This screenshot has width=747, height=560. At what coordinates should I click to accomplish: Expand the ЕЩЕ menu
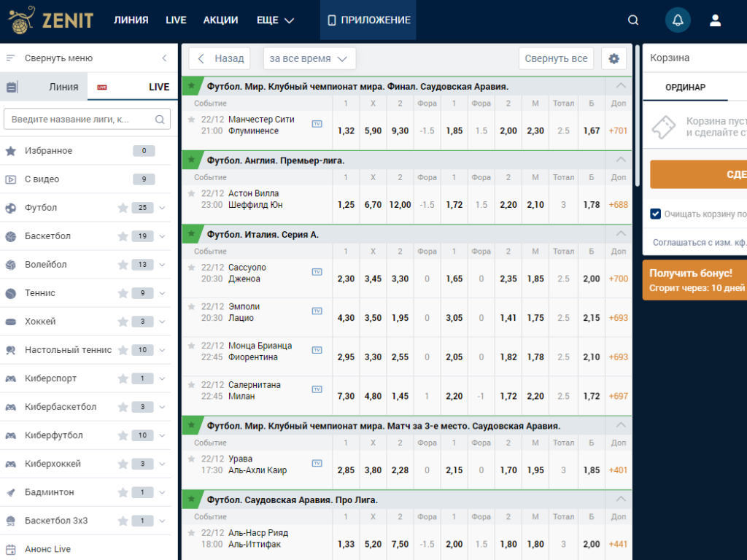pyautogui.click(x=275, y=20)
